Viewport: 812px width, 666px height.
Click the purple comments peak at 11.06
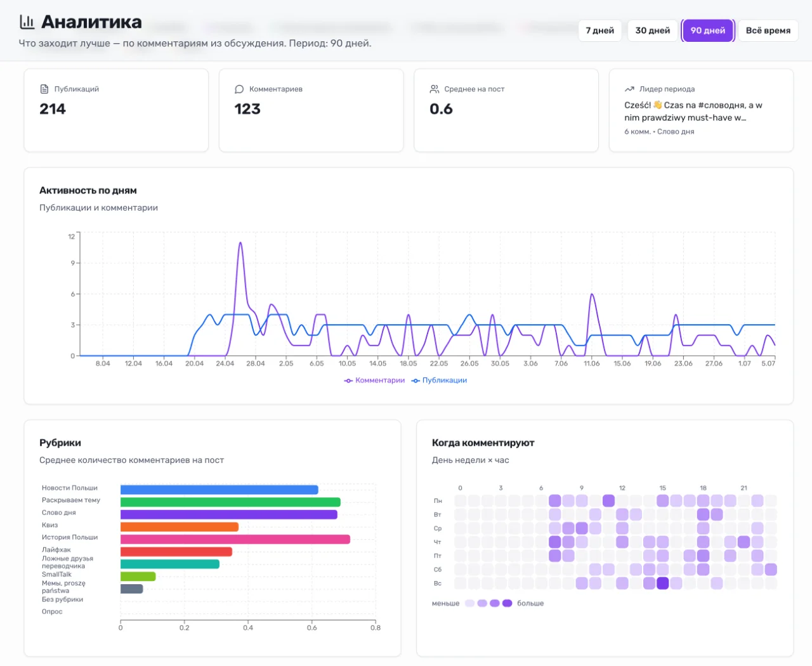click(x=592, y=295)
